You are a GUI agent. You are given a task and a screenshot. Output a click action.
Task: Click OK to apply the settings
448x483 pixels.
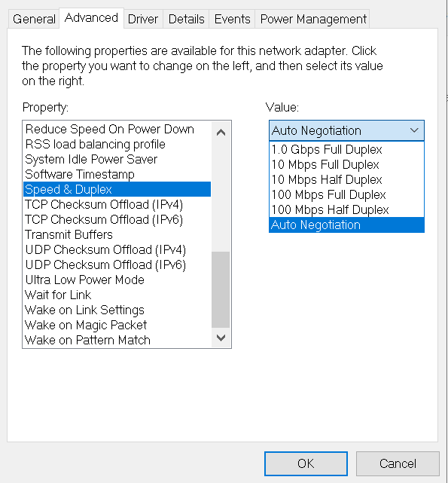306,463
